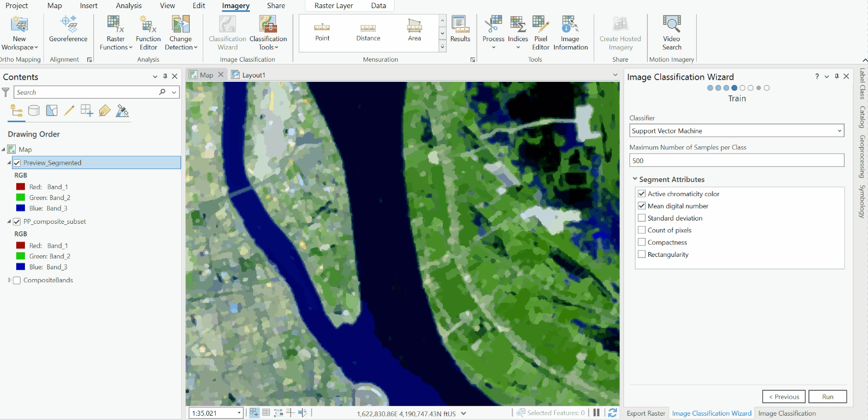868x420 pixels.
Task: List contents by snapping icon
Action: pos(87,111)
